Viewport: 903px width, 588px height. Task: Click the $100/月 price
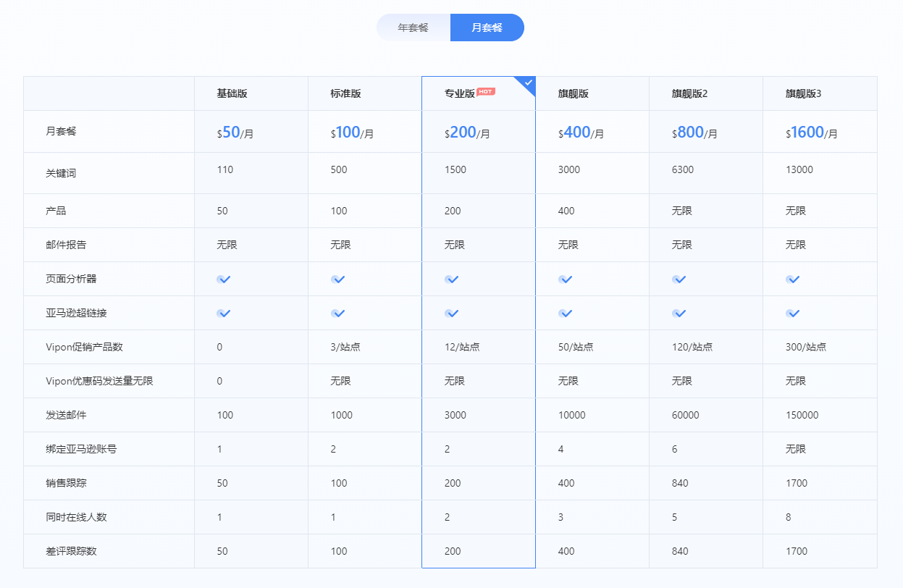point(352,133)
